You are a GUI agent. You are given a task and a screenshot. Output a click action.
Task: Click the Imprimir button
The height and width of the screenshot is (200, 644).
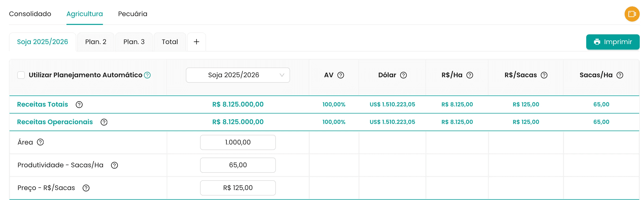[612, 42]
